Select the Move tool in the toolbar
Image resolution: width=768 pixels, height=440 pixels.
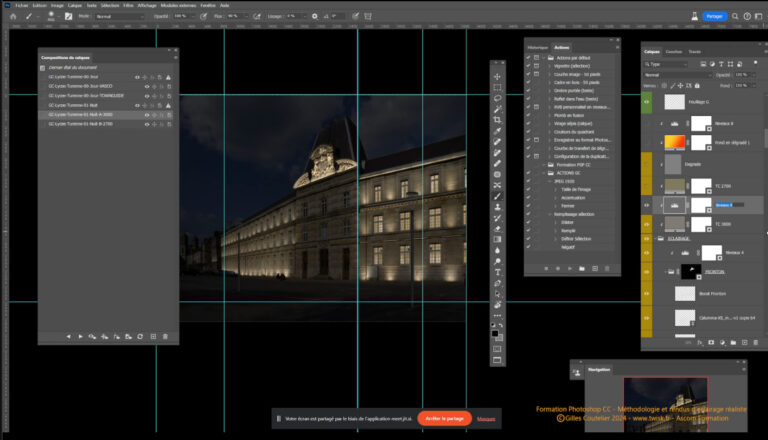point(497,75)
